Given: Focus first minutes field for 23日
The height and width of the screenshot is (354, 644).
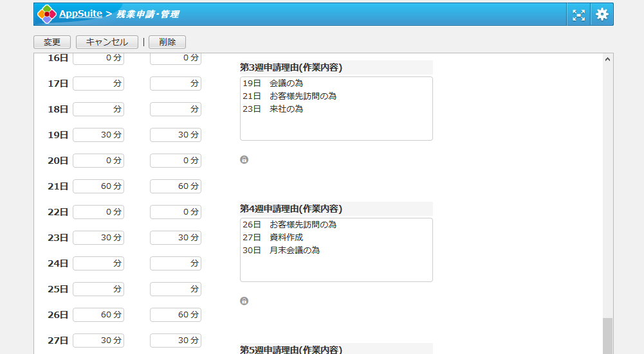Looking at the screenshot, I should 98,238.
